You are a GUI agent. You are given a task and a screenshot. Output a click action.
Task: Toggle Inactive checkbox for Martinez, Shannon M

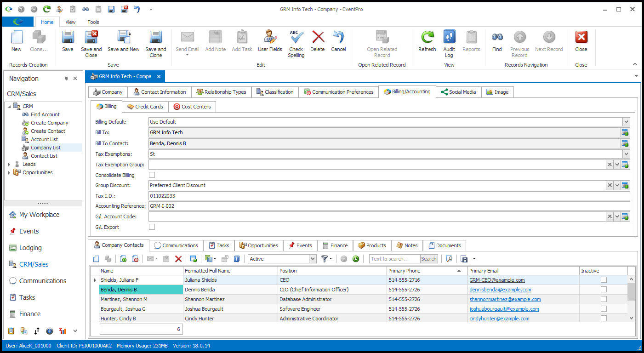point(604,299)
